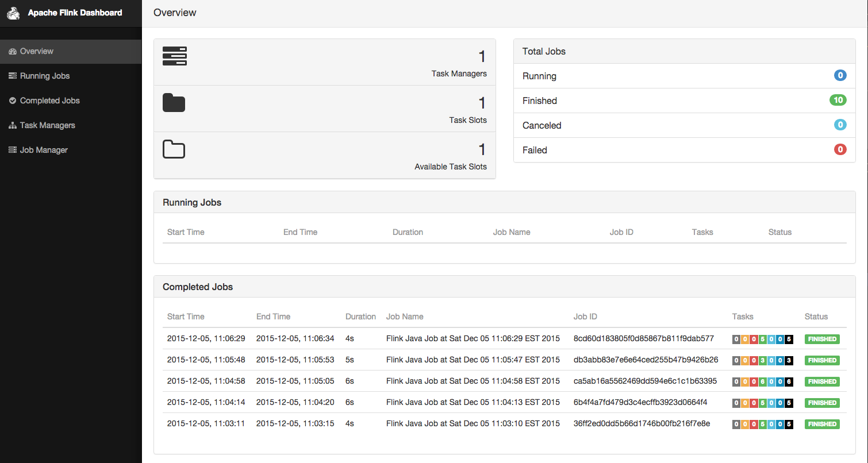This screenshot has width=868, height=463.
Task: Click the black total badge of the 11:04:14 job
Action: pos(789,403)
